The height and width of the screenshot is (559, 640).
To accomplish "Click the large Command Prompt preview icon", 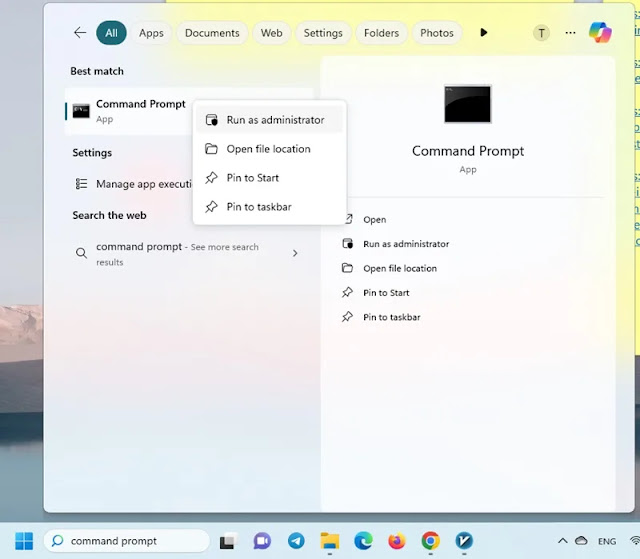I will pos(468,104).
